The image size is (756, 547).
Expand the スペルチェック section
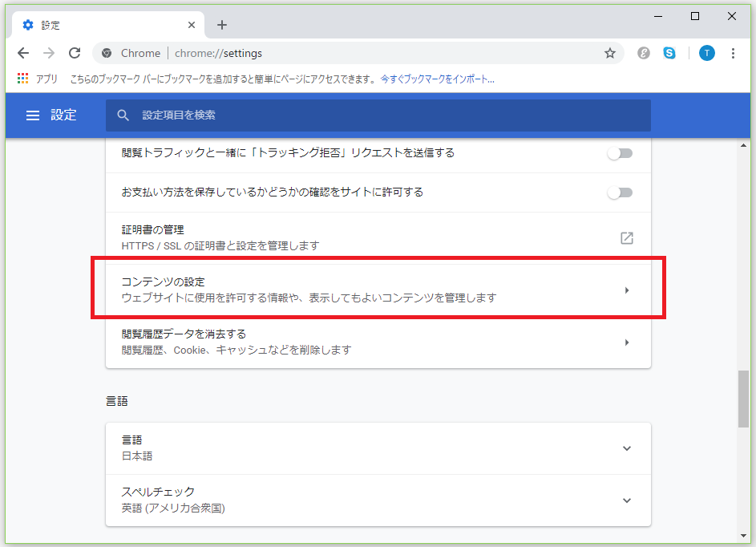coord(627,500)
